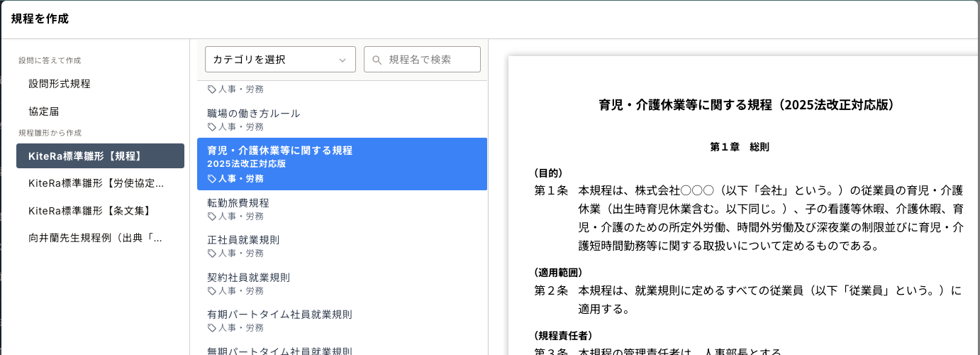Click the magnifier icon in search box
980x355 pixels.
coord(377,60)
